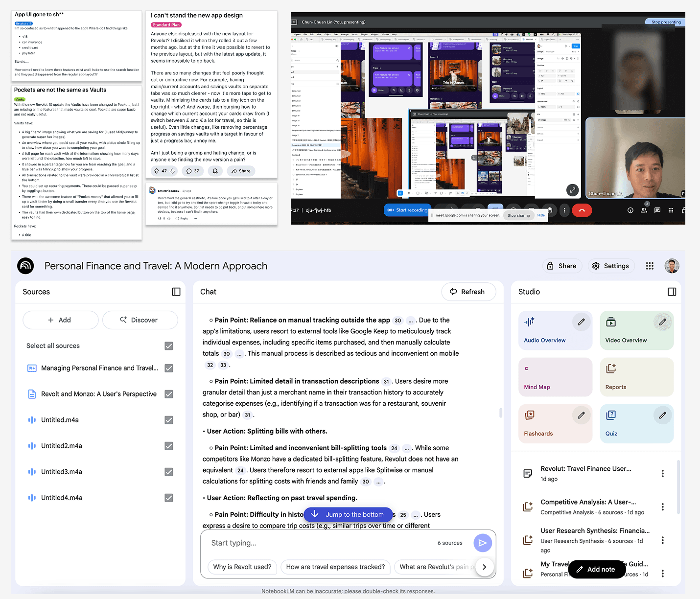The width and height of the screenshot is (700, 599).
Task: Uncheck Revolt and Monzo: A User's Perspective source
Action: pyautogui.click(x=169, y=394)
